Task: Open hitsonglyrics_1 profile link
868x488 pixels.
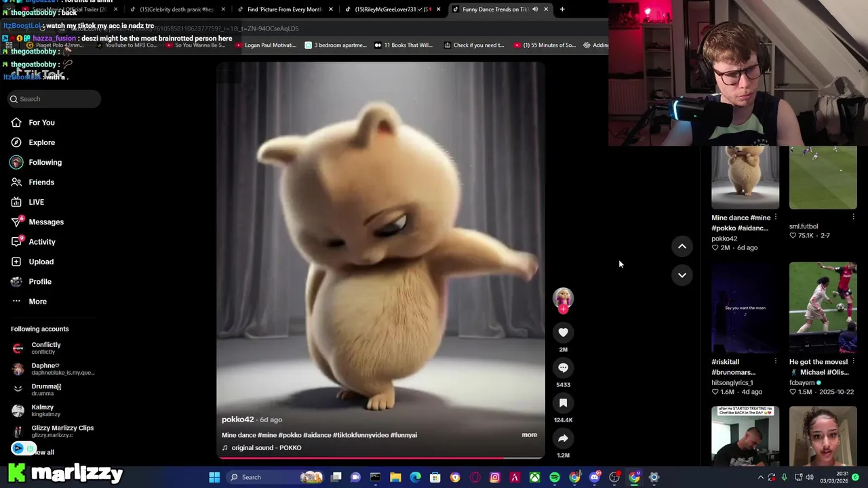Action: [732, 383]
